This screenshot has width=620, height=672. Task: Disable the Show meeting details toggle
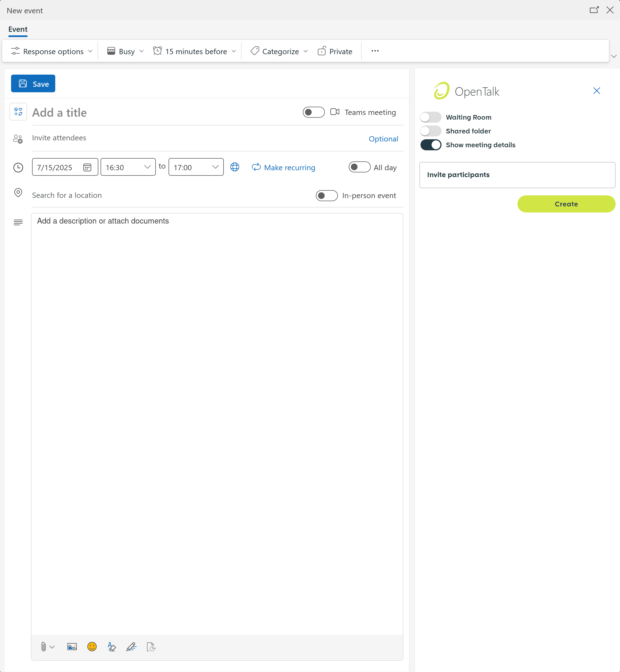tap(431, 145)
